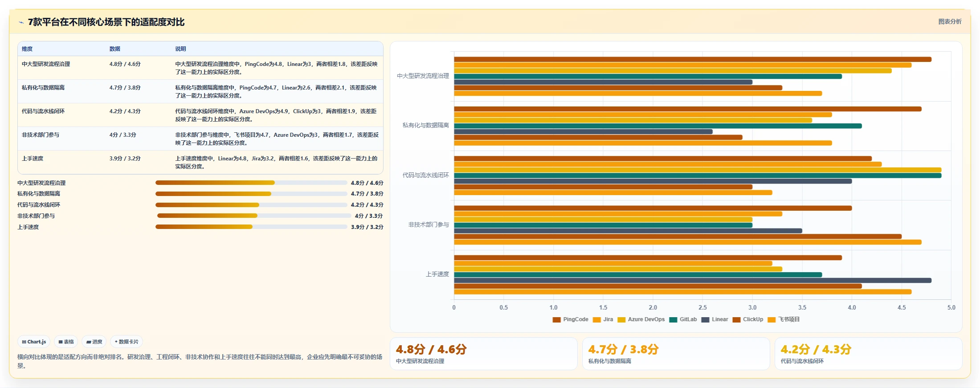Click chart axis label 非技术部门参与

tap(429, 225)
